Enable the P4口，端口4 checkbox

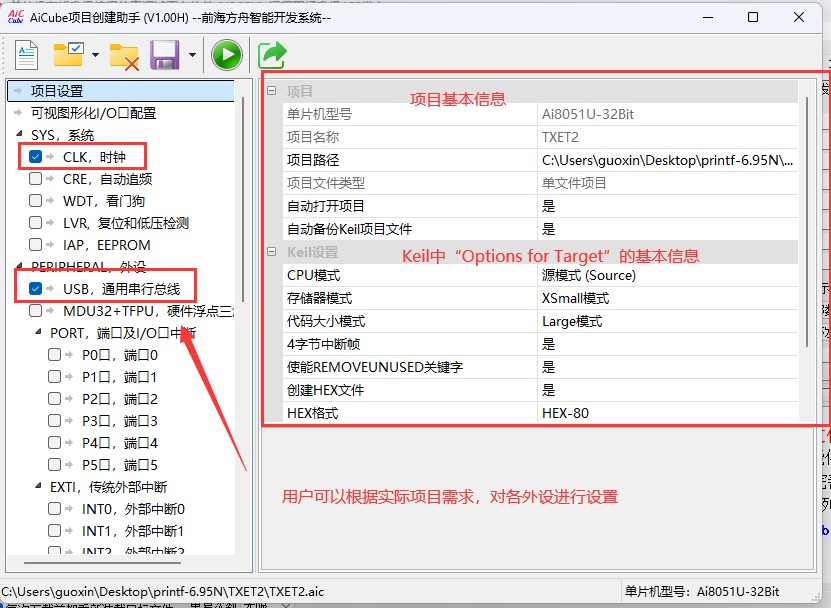(55, 443)
